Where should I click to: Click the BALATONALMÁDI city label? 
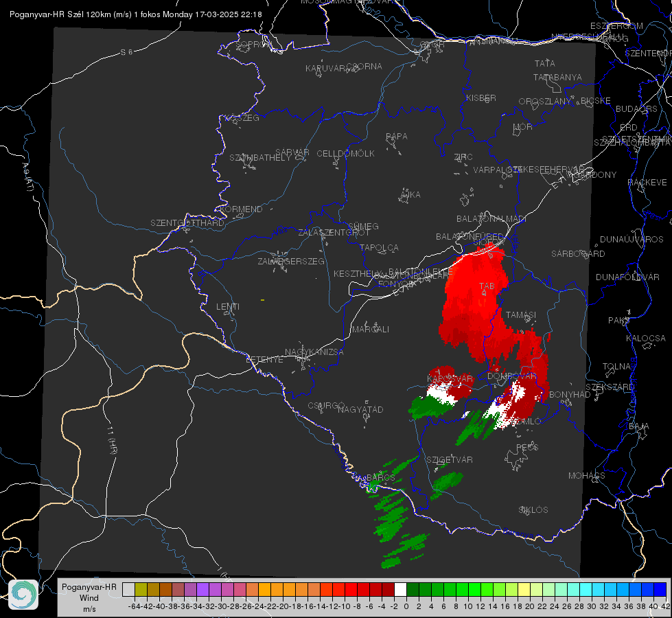point(491,219)
